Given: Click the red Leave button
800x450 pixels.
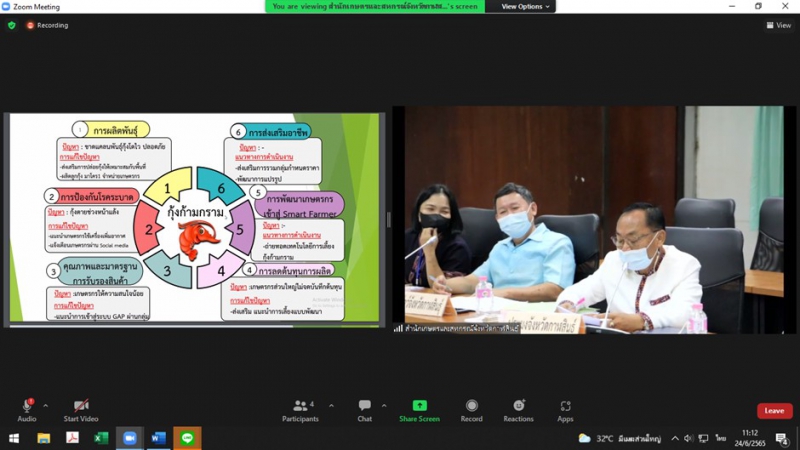Looking at the screenshot, I should pyautogui.click(x=774, y=411).
